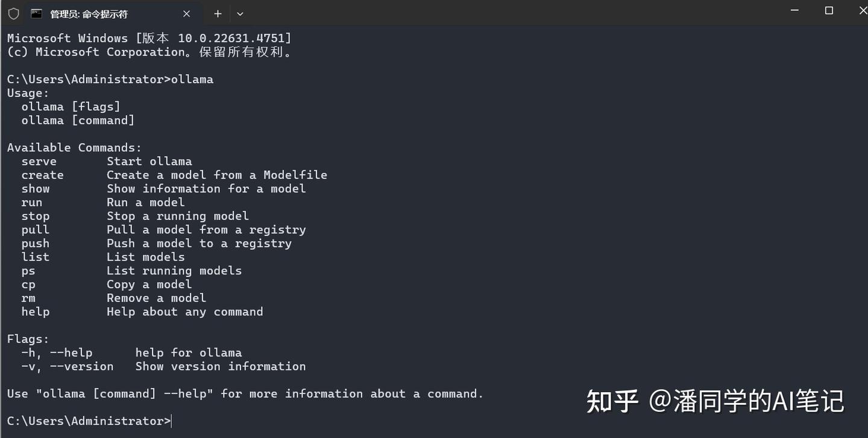
Task: Open a new tab with the plus button
Action: click(x=218, y=13)
